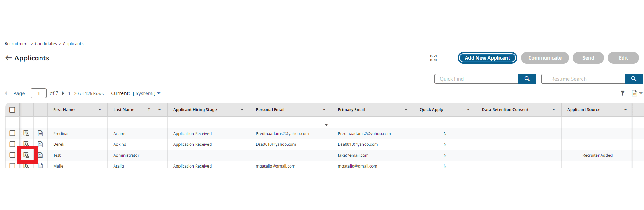This screenshot has height=210, width=644.
Task: Check the row checkbox for Predina Adams
Action: (x=12, y=133)
